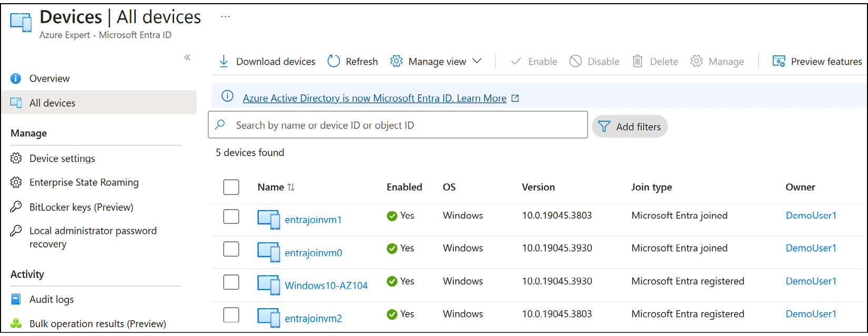Click the Enabled column header

404,187
